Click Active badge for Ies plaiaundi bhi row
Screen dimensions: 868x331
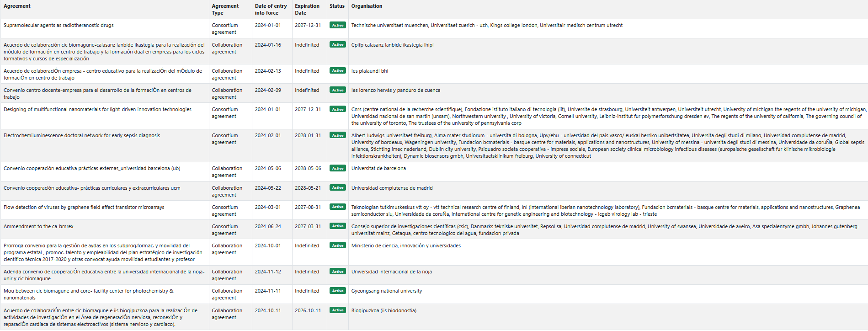coord(338,70)
